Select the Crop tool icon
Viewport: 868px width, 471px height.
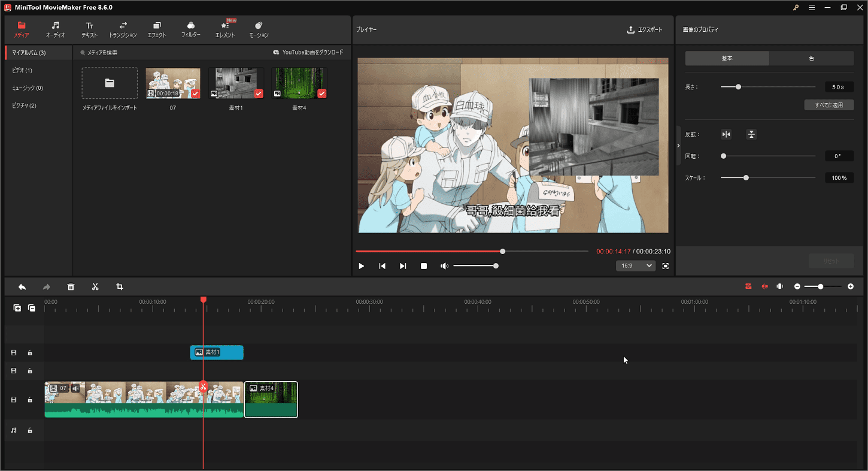coord(119,287)
